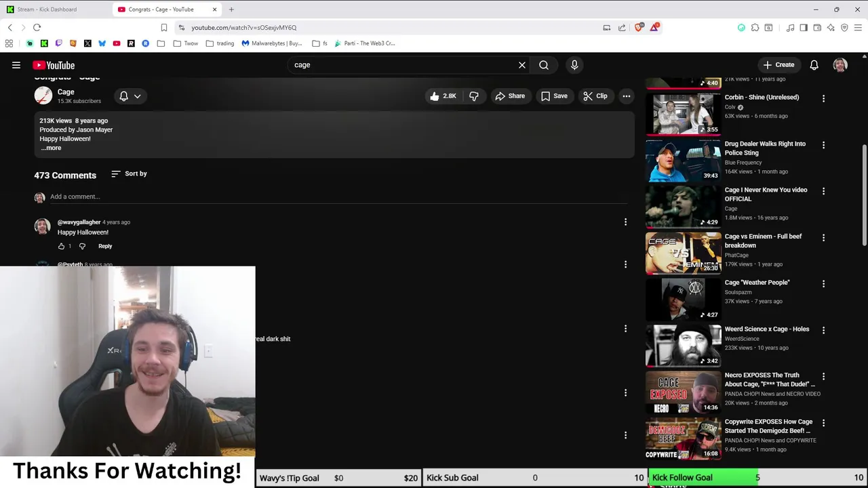Open YouTube notifications bell
The image size is (868, 488).
pos(814,65)
